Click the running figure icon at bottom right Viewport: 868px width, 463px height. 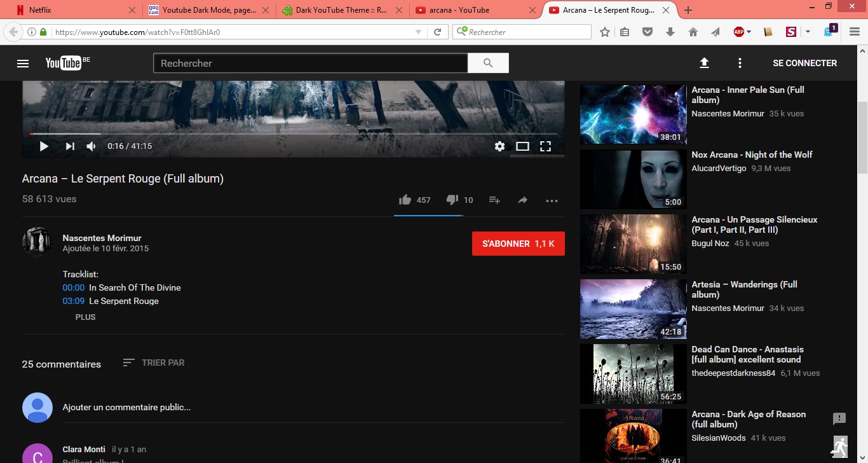point(840,447)
